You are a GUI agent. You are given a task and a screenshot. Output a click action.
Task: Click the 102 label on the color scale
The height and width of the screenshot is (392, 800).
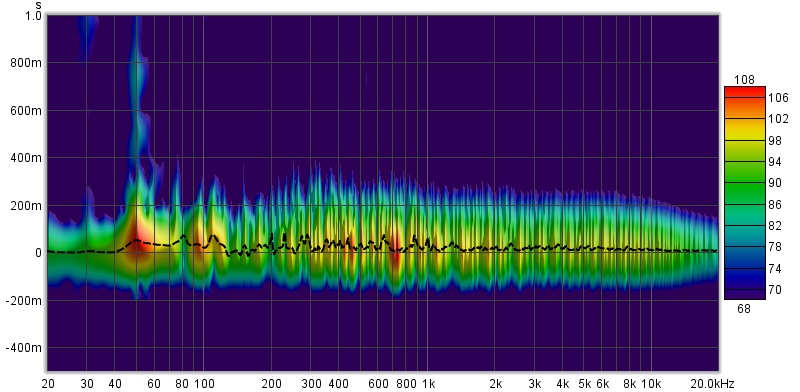(x=779, y=119)
